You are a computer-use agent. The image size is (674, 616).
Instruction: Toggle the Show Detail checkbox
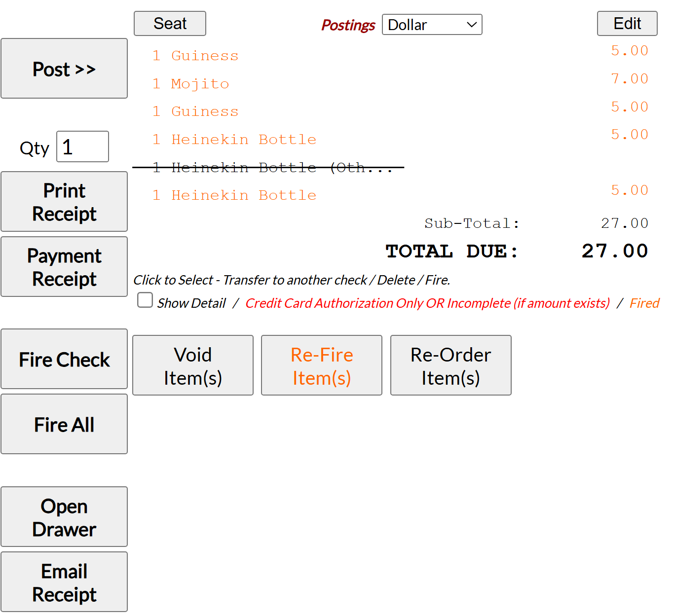[x=145, y=300]
